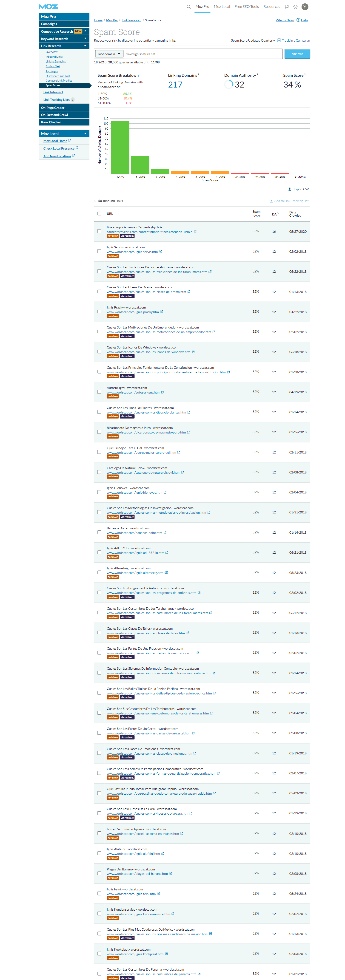
Task: Open Link Intersect link
Action: click(x=53, y=92)
